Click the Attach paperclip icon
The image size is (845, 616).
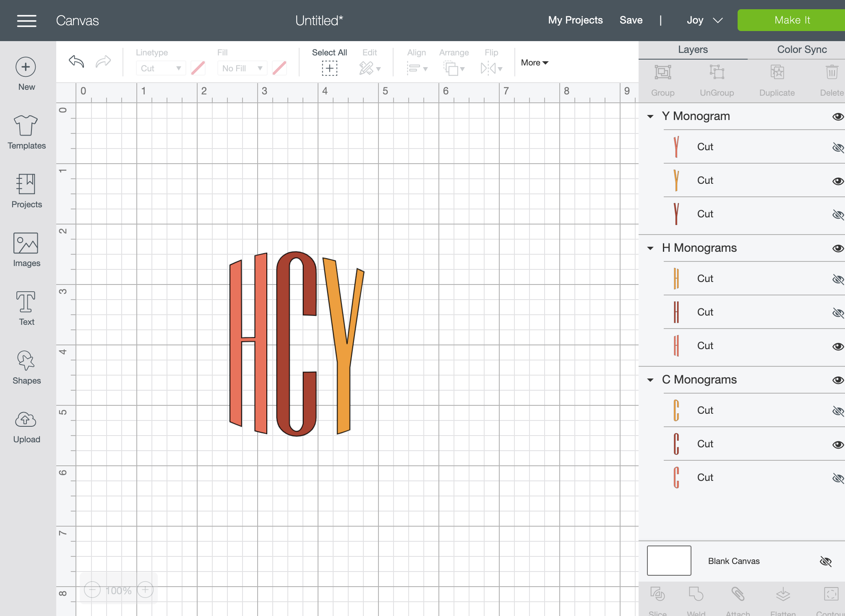[x=738, y=594]
